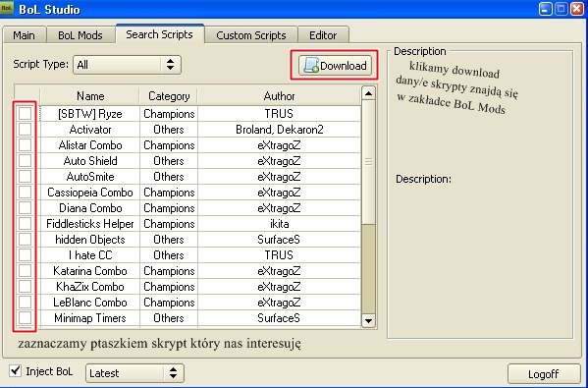588x388 pixels.
Task: Click the BoL app icon in title bar
Action: pos(6,8)
